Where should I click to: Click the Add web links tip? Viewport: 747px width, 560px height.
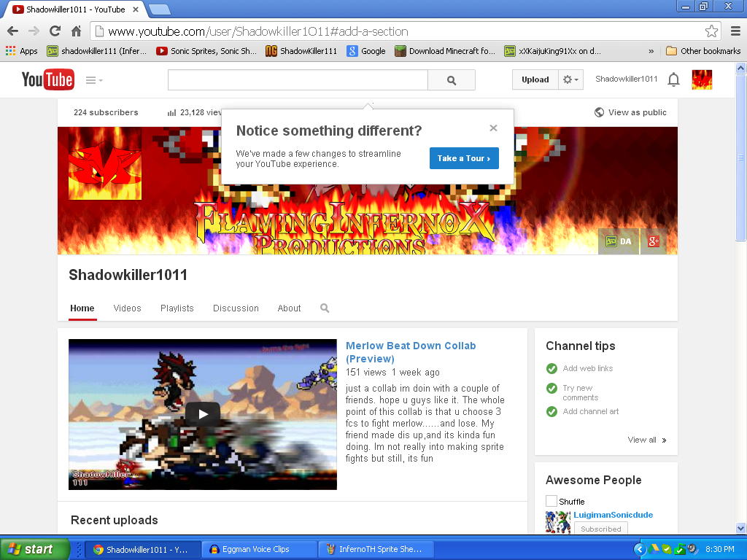(587, 368)
